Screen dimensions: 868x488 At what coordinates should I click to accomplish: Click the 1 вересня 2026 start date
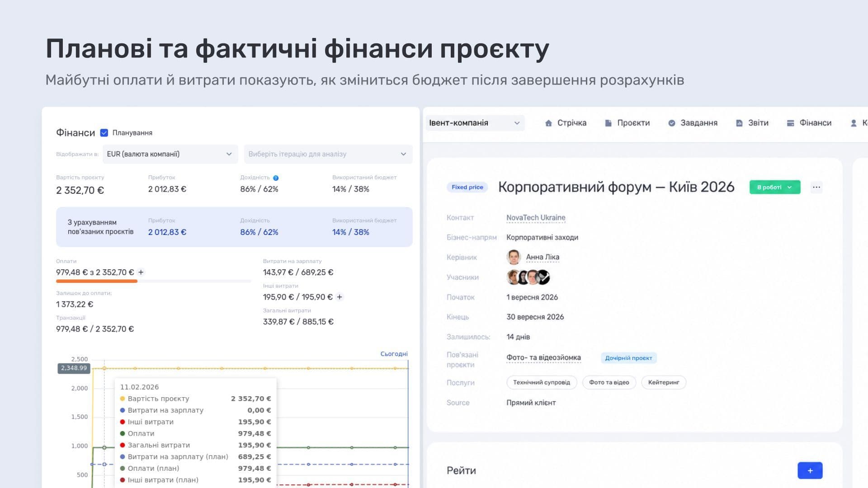point(532,297)
